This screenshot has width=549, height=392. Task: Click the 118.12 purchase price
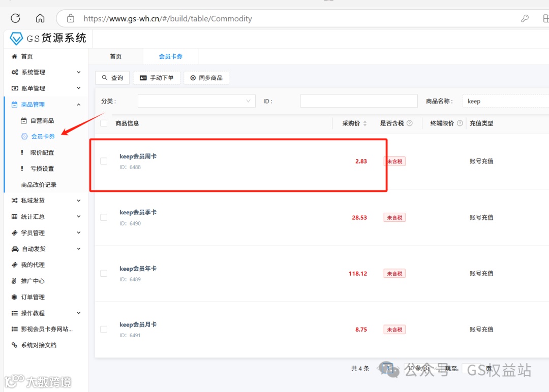point(358,274)
